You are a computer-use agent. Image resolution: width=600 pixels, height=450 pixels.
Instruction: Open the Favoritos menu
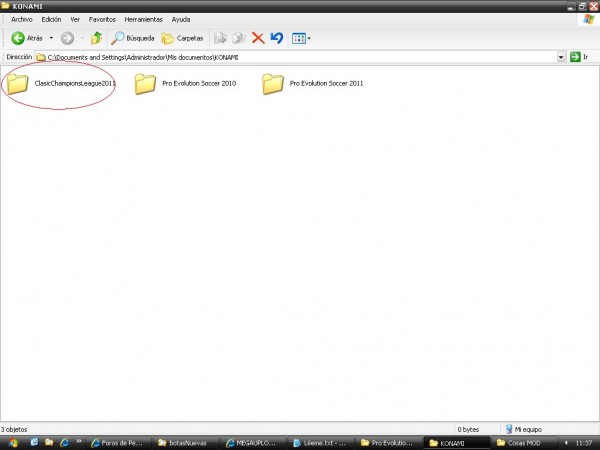pyautogui.click(x=102, y=19)
